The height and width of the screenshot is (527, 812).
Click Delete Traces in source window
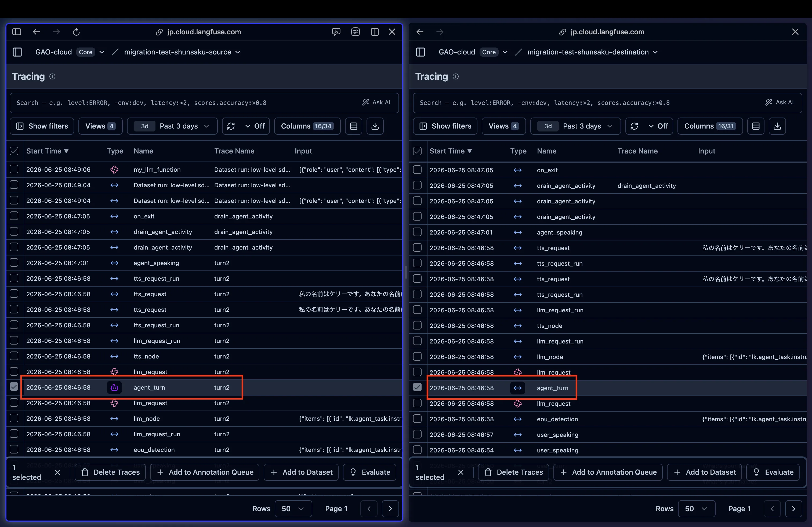pos(111,472)
